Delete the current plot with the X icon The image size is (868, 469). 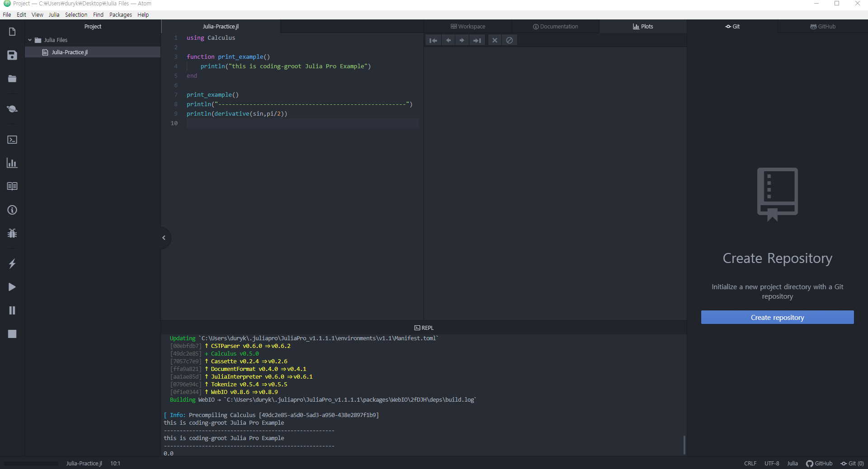tap(495, 40)
